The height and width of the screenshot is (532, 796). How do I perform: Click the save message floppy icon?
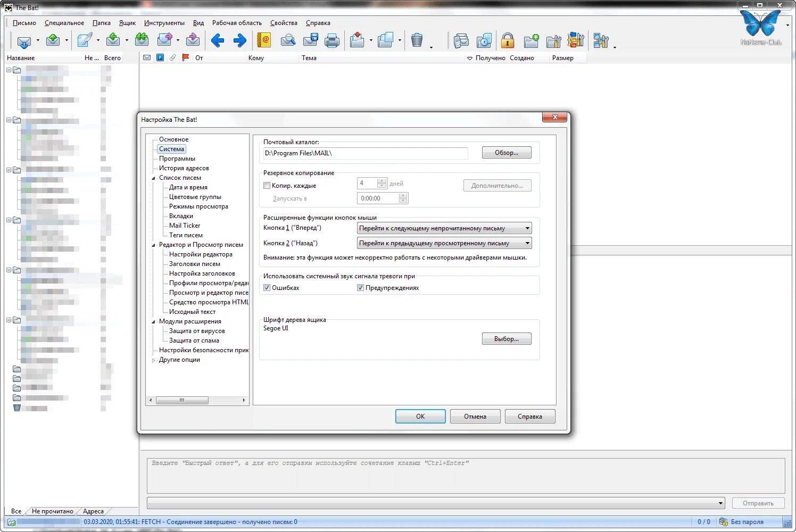point(310,40)
